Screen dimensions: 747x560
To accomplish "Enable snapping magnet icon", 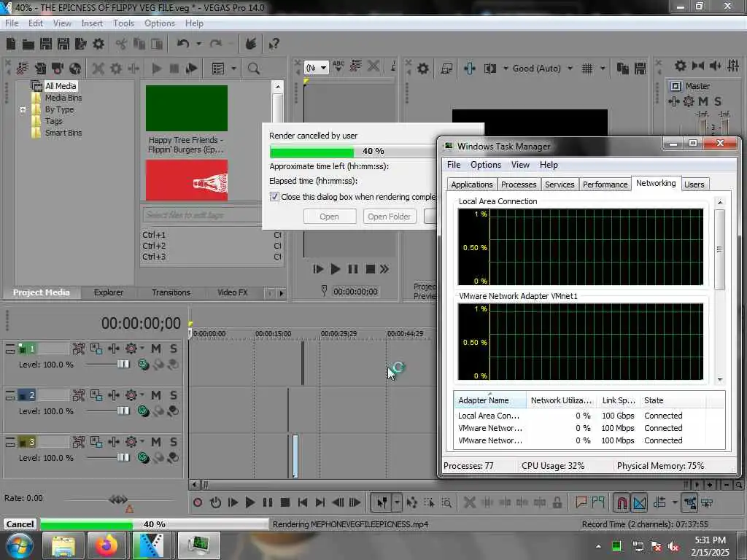I will [622, 502].
